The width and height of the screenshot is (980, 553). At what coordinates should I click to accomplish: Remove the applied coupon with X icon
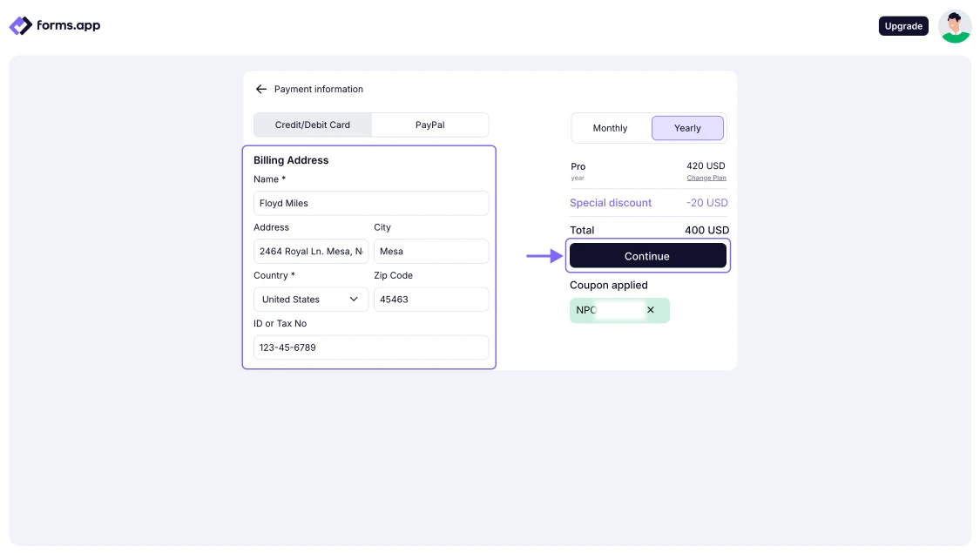[650, 310]
